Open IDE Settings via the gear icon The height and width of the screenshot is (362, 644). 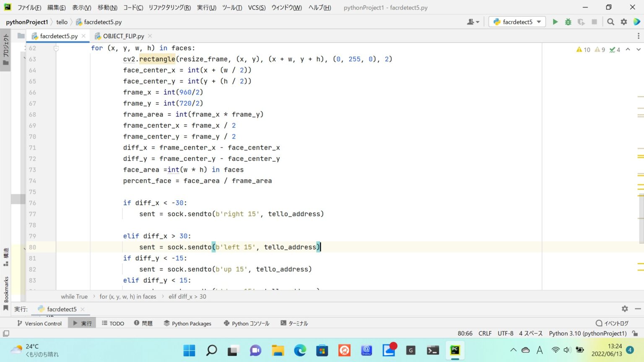[x=624, y=21]
